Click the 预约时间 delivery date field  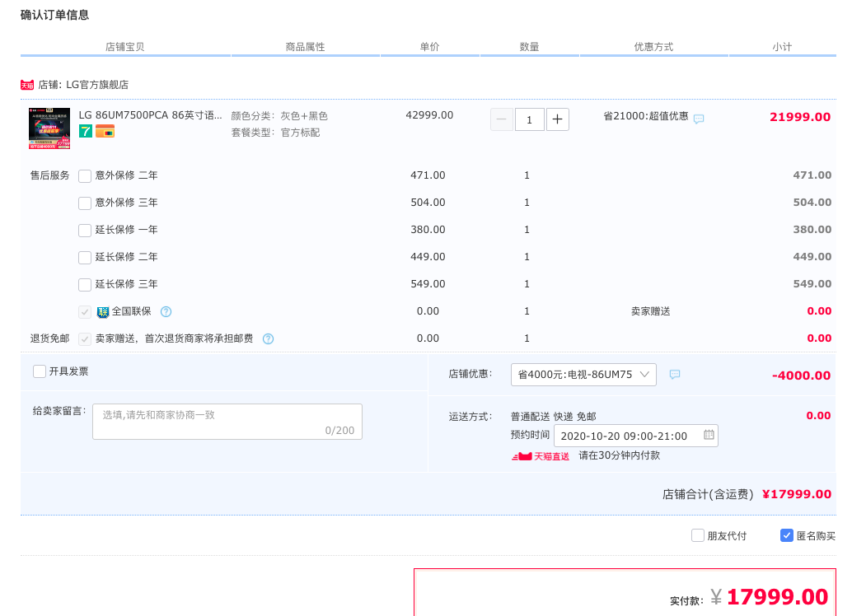coord(636,436)
